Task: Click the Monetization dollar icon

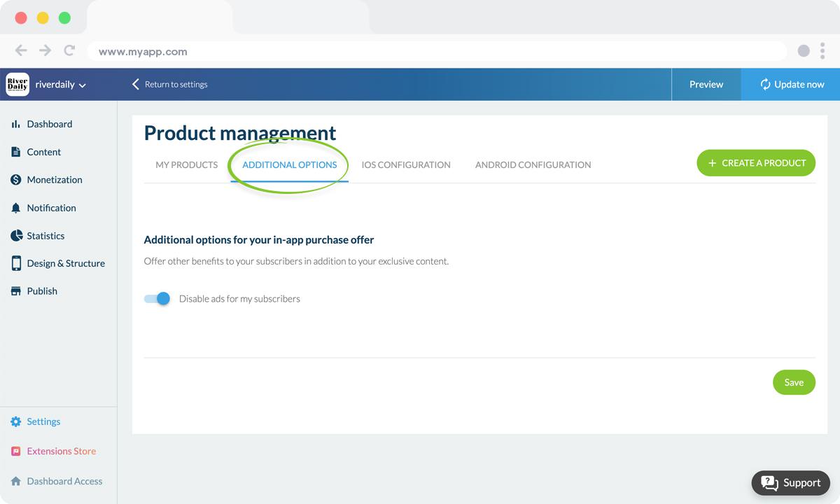Action: (x=15, y=180)
